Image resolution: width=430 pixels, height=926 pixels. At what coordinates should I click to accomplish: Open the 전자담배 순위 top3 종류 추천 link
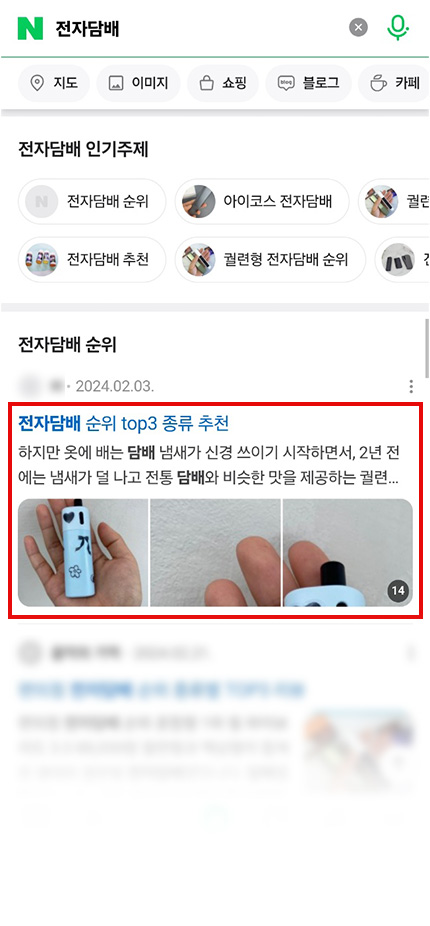(123, 423)
